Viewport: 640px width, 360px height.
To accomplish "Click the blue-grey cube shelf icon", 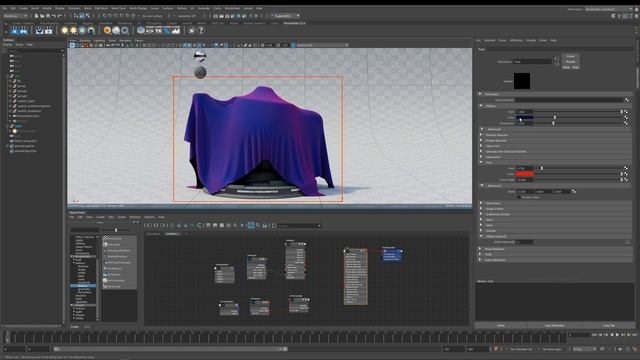I will pyautogui.click(x=141, y=30).
